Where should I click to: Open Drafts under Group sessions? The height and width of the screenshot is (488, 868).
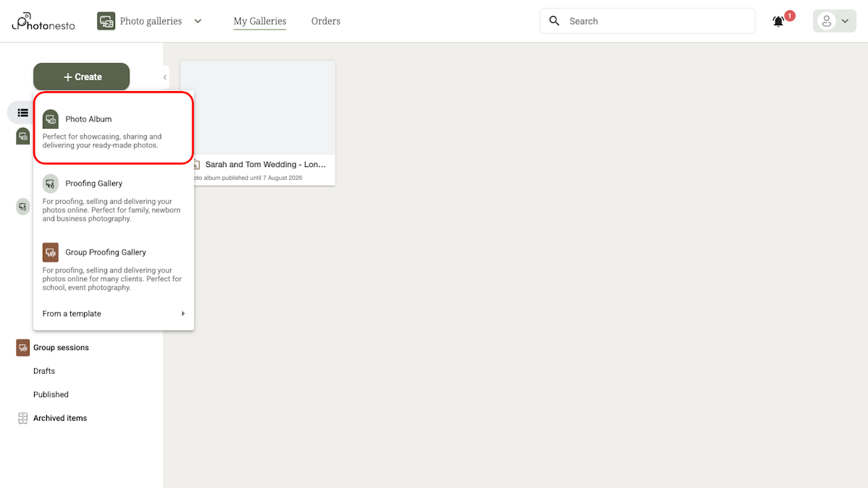coord(44,371)
